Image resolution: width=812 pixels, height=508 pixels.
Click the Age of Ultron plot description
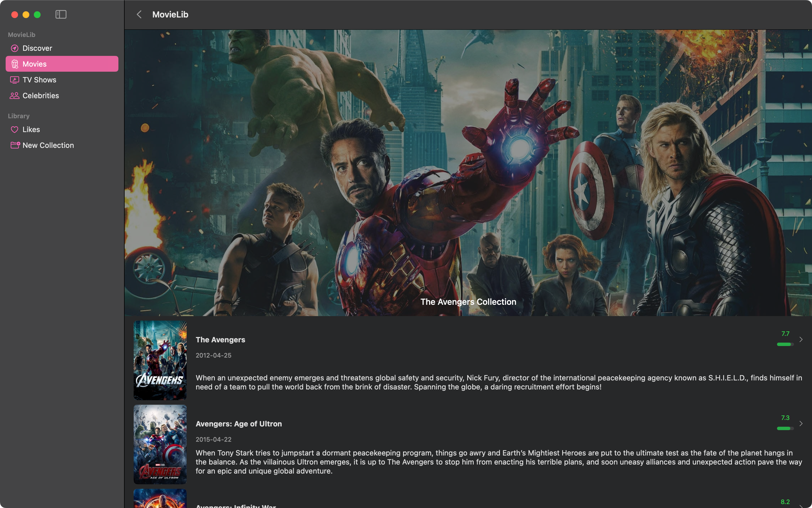click(499, 462)
